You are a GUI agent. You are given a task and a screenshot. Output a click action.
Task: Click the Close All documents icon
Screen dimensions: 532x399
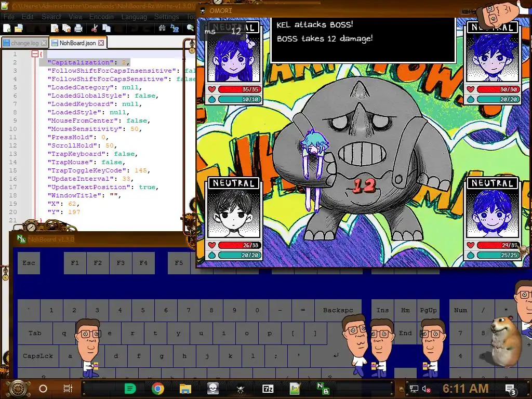coord(66,28)
